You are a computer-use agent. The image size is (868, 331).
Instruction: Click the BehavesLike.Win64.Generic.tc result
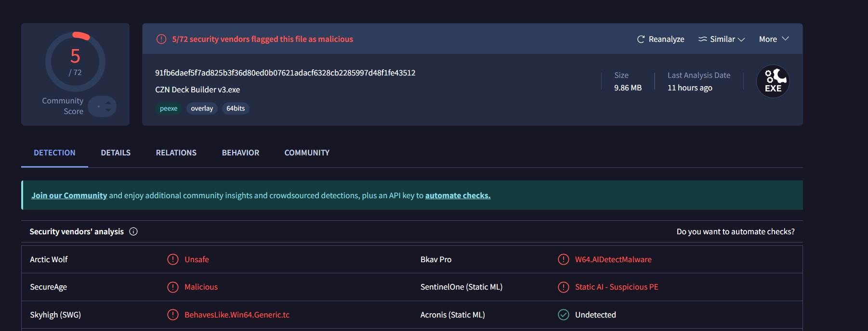pyautogui.click(x=237, y=315)
